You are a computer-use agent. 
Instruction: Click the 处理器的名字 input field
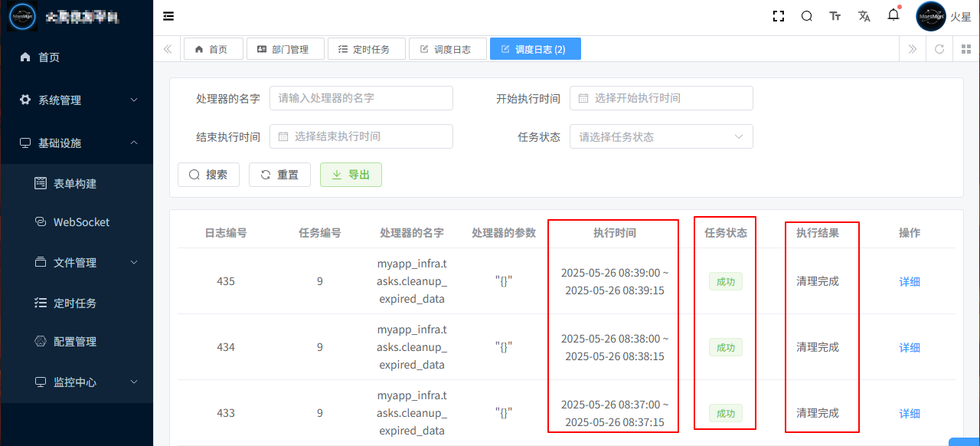tap(361, 98)
